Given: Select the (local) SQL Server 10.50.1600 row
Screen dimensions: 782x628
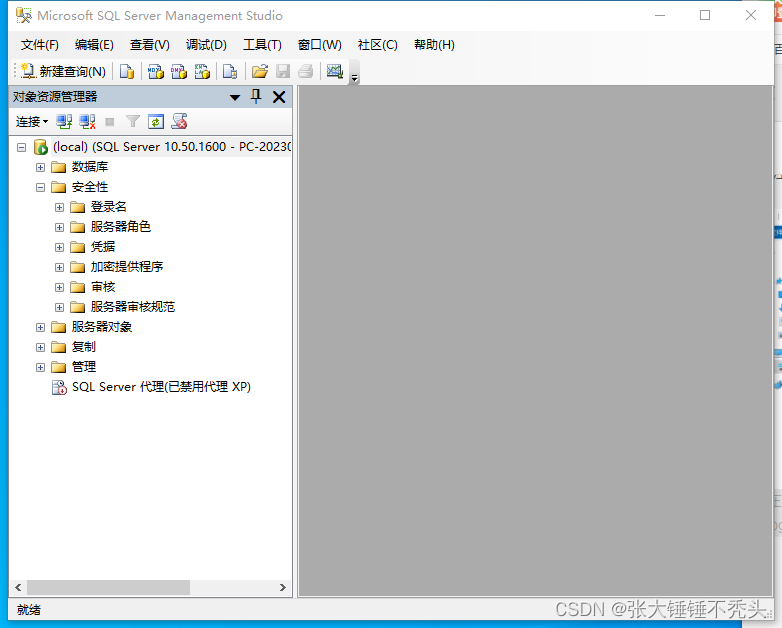Looking at the screenshot, I should pyautogui.click(x=172, y=147).
